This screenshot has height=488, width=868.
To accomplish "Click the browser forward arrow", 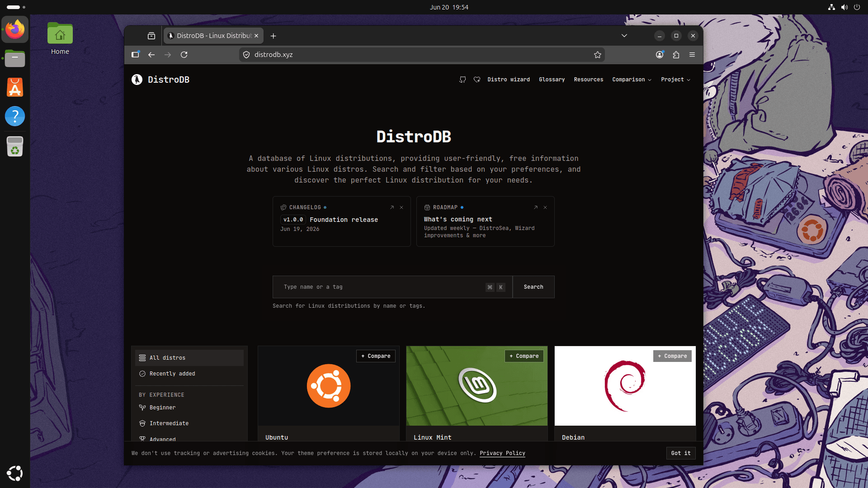I will [168, 55].
